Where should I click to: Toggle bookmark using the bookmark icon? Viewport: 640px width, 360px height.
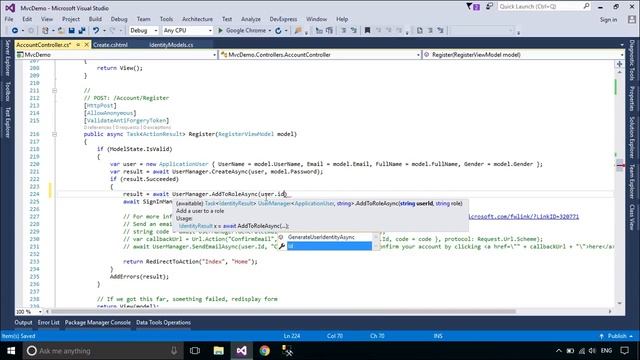tap(367, 31)
